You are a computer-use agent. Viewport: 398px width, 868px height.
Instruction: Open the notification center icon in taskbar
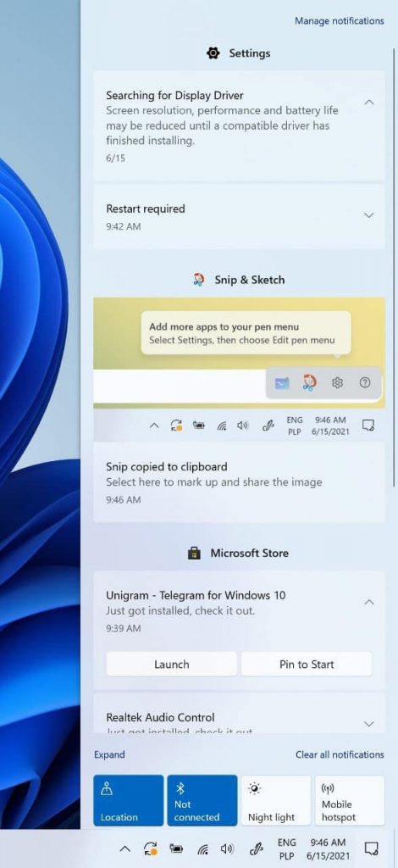pyautogui.click(x=372, y=849)
